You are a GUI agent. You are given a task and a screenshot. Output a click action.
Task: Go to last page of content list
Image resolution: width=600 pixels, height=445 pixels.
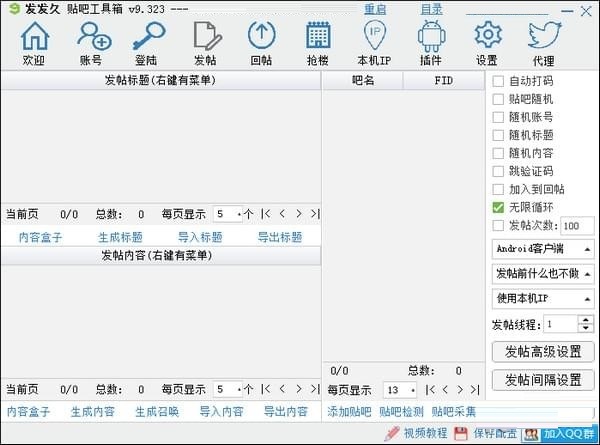pyautogui.click(x=315, y=389)
